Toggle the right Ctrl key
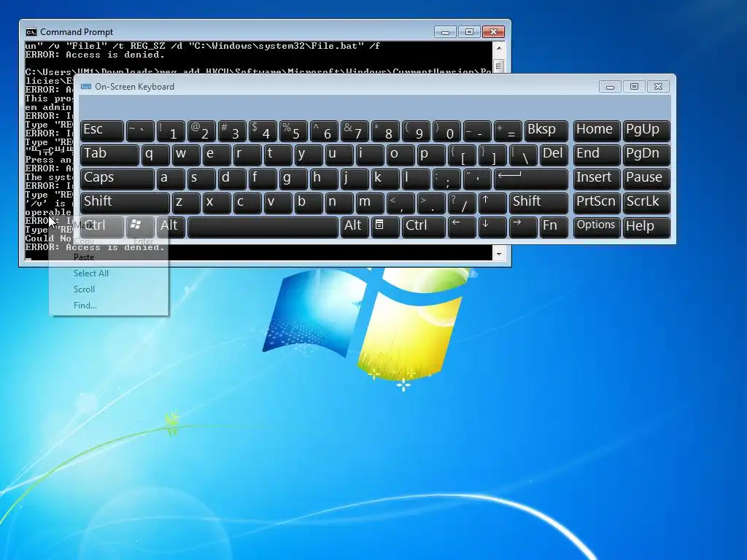 tap(424, 227)
